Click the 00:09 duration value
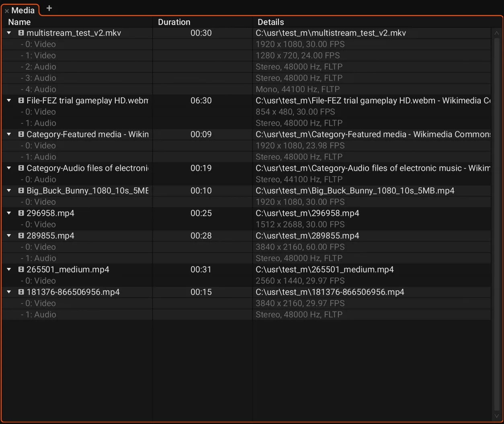 click(201, 134)
